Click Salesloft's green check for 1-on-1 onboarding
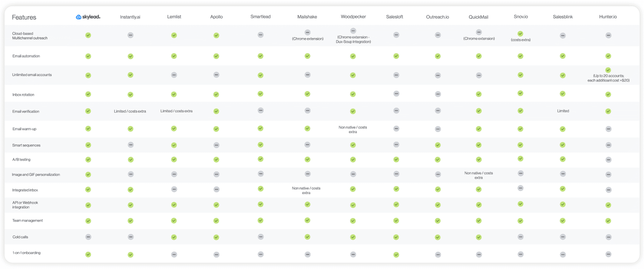 click(396, 255)
